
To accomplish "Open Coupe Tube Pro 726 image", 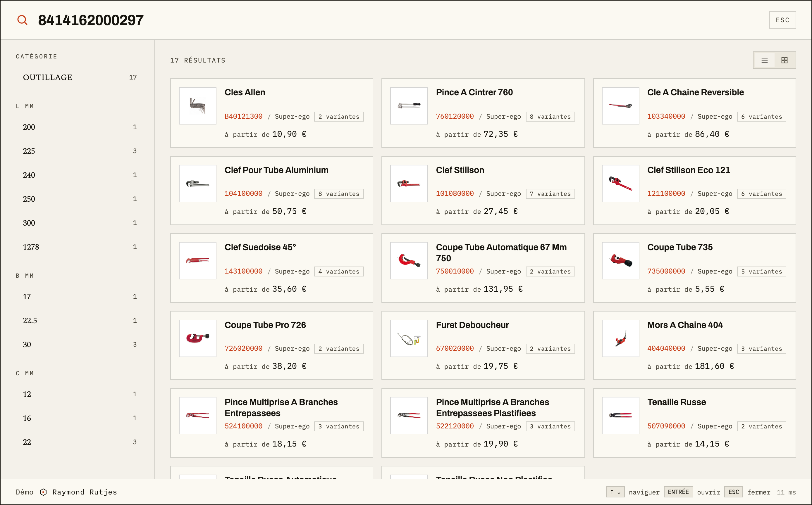I will (197, 338).
